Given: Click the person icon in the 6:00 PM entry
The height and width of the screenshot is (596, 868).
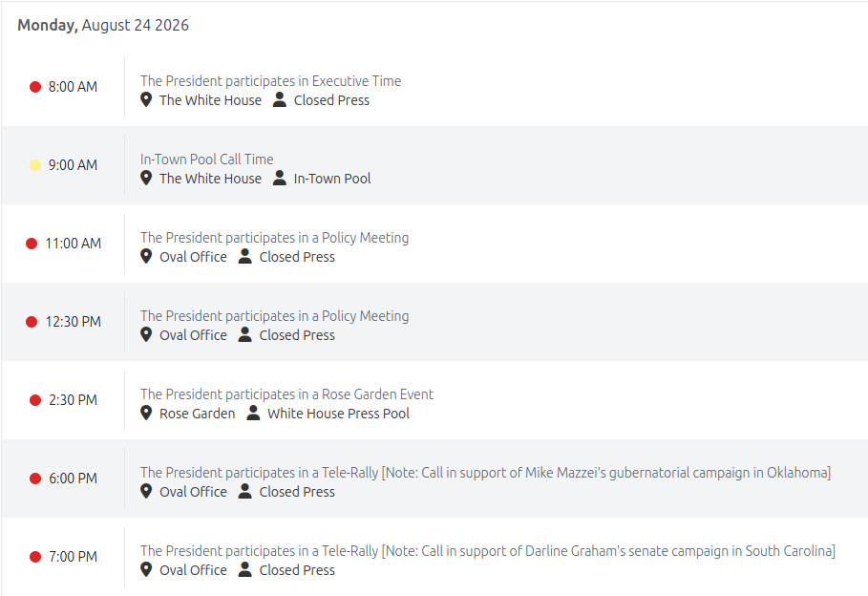Looking at the screenshot, I should click(244, 491).
